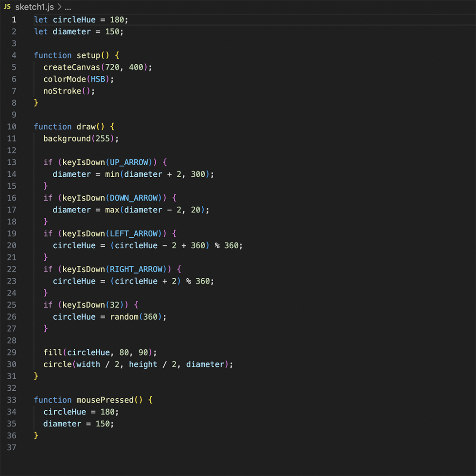Click the circle call on line 30
The height and width of the screenshot is (476, 476).
point(57,364)
